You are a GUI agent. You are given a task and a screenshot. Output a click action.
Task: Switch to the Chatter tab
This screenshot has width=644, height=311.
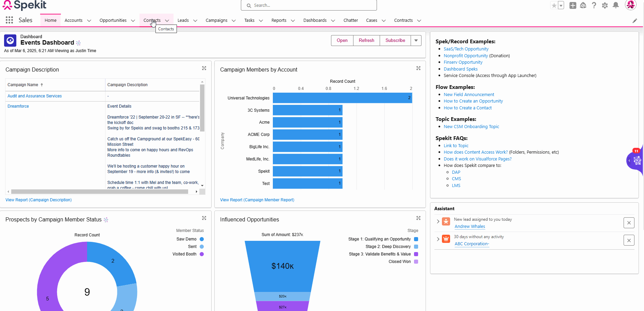tap(351, 20)
